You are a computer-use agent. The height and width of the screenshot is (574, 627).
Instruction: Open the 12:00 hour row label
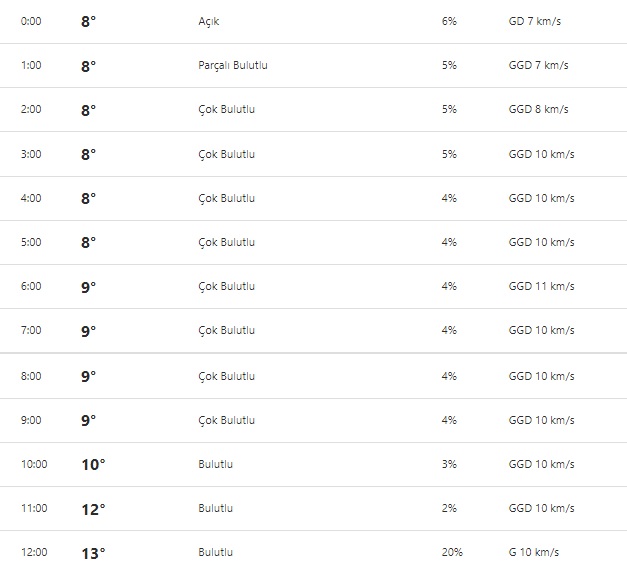pyautogui.click(x=34, y=553)
